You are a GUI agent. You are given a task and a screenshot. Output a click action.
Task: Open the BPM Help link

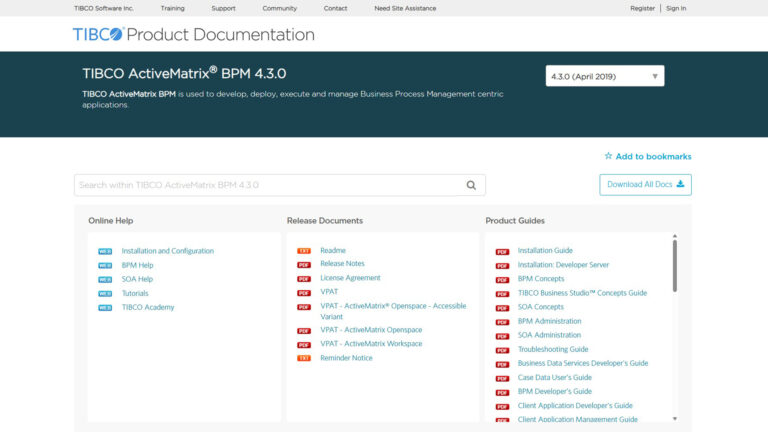[137, 265]
